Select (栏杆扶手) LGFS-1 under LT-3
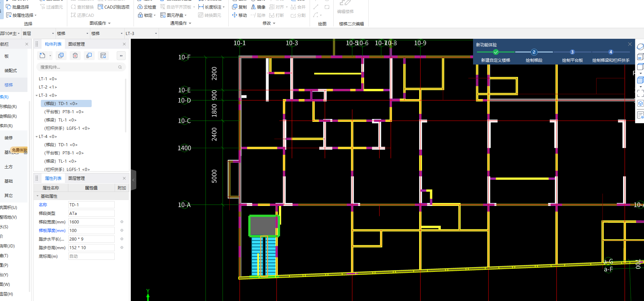The width and height of the screenshot is (644, 301). 67,128
